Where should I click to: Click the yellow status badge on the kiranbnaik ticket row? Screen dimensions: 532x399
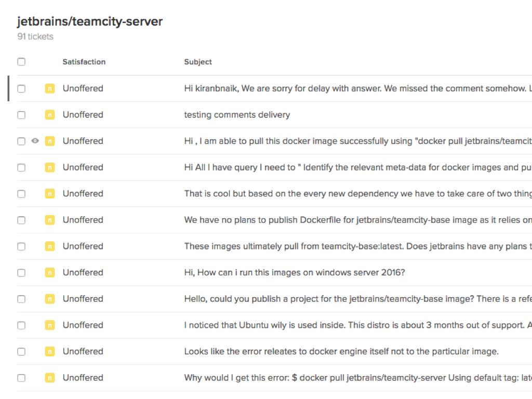[x=50, y=88]
